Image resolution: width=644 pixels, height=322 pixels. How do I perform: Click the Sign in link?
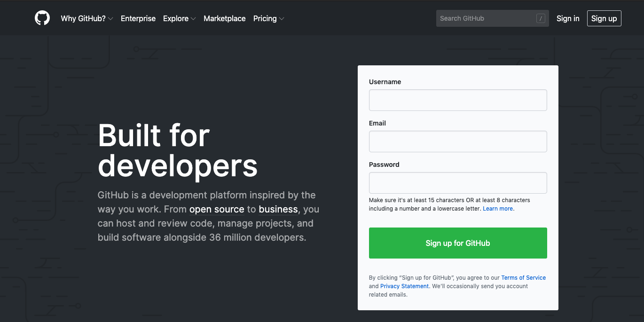(x=568, y=18)
